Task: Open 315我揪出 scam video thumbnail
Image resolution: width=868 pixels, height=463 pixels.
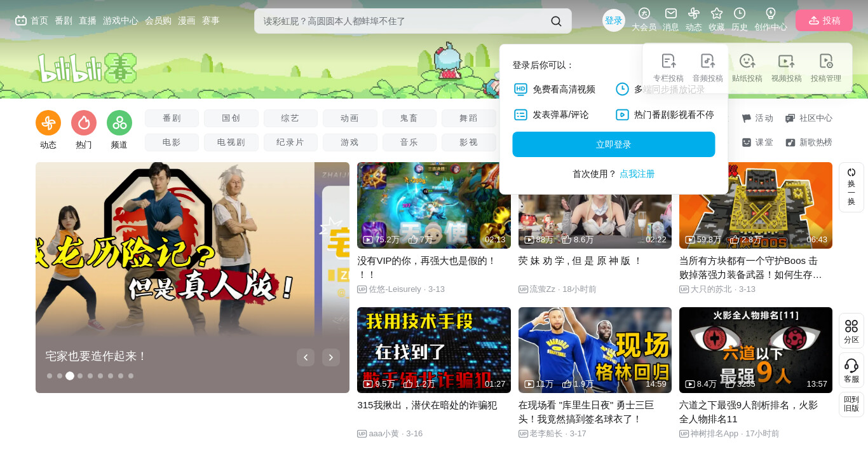Action: pos(434,350)
